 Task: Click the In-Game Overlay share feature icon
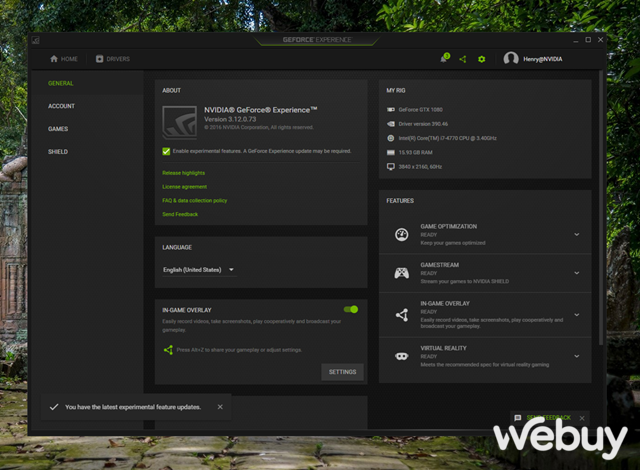tap(402, 315)
